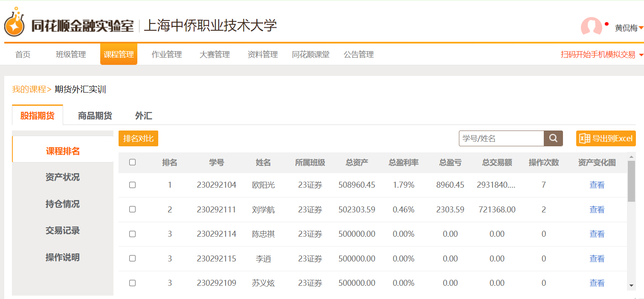
Task: Open the 班级管理 menu item
Action: click(71, 55)
